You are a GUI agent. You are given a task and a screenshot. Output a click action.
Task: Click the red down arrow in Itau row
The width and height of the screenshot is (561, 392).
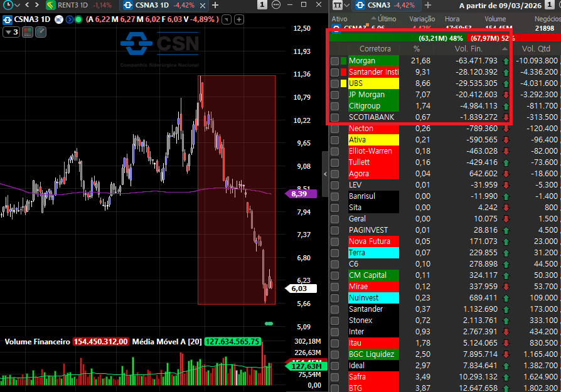tap(506, 343)
